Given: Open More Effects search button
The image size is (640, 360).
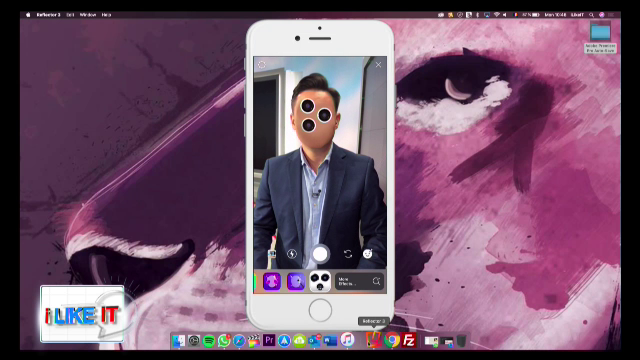Looking at the screenshot, I should [x=360, y=282].
